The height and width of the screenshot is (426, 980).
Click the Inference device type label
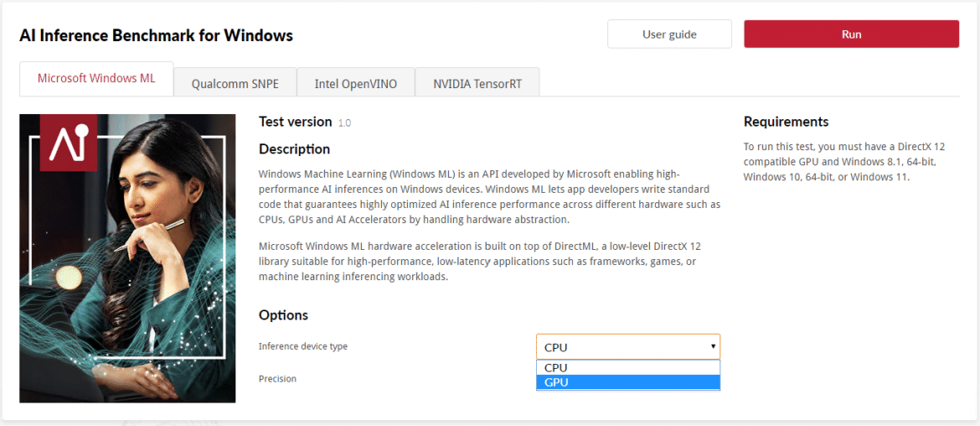pyautogui.click(x=303, y=346)
